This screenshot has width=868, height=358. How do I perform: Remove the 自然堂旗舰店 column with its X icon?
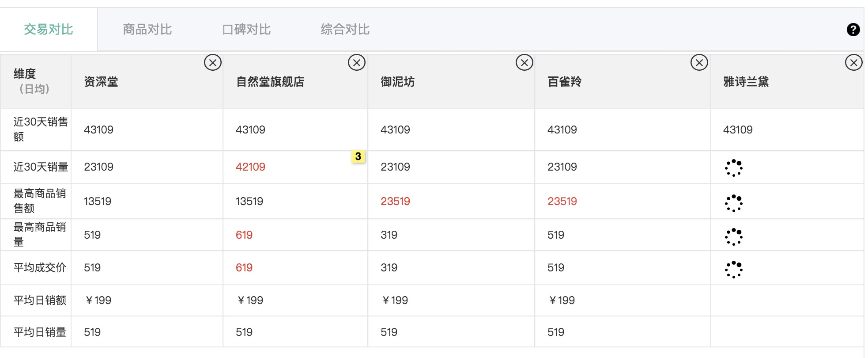point(357,63)
